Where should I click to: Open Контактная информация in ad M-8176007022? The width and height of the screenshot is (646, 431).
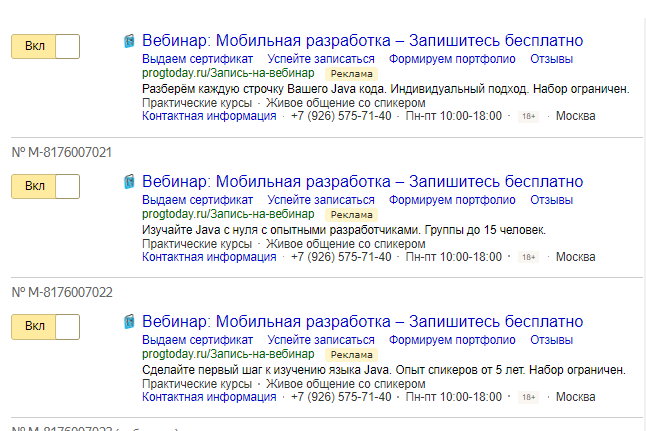pos(209,397)
